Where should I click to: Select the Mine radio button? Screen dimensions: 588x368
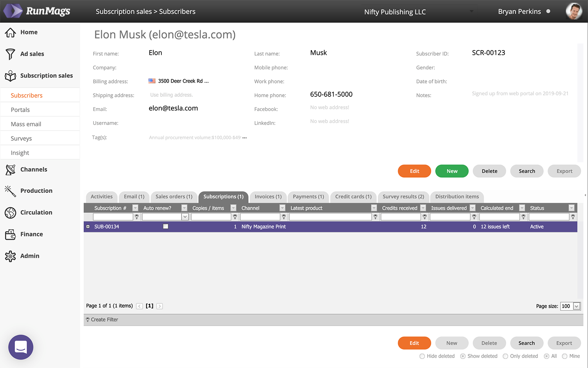pos(565,356)
